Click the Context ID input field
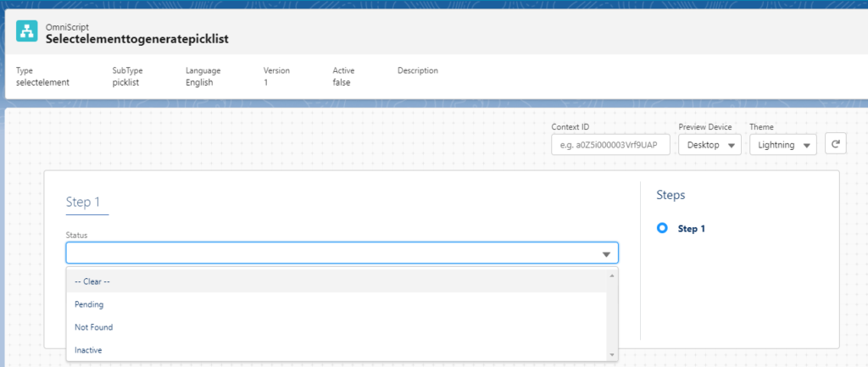 pos(610,145)
